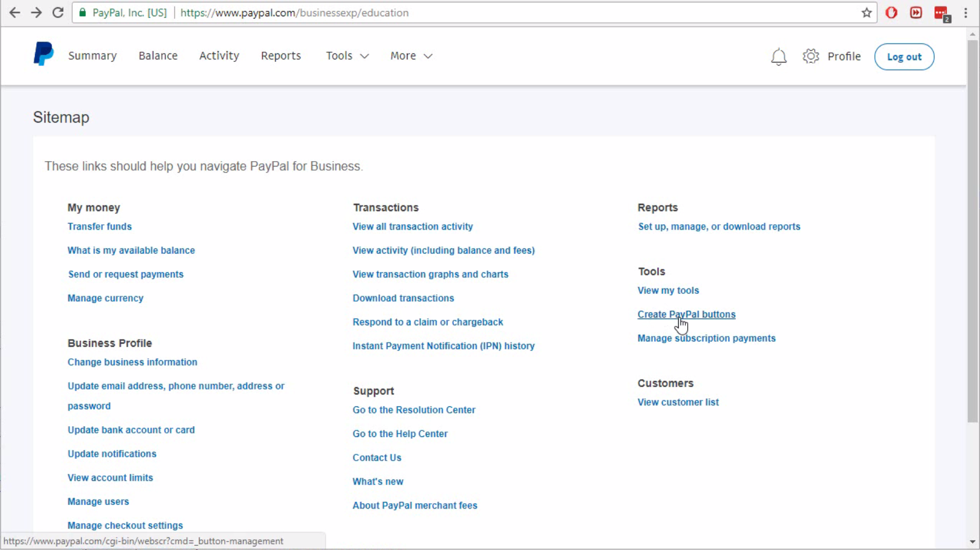980x550 pixels.
Task: Open View transaction graphs and charts
Action: (430, 274)
